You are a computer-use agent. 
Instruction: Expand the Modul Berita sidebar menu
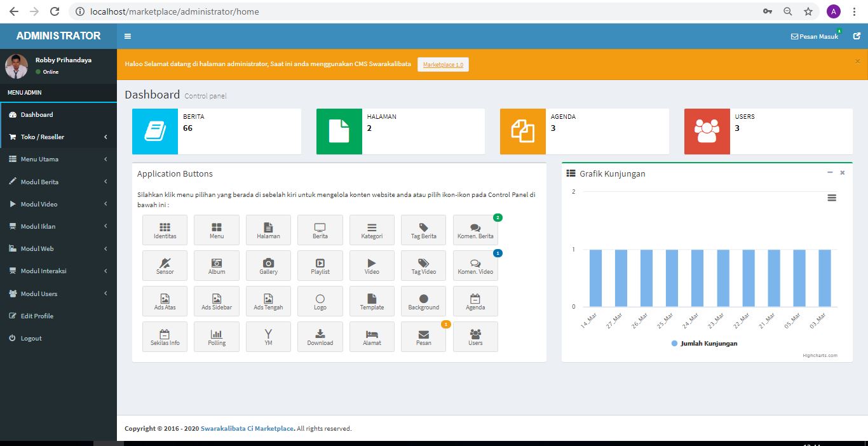pos(57,182)
